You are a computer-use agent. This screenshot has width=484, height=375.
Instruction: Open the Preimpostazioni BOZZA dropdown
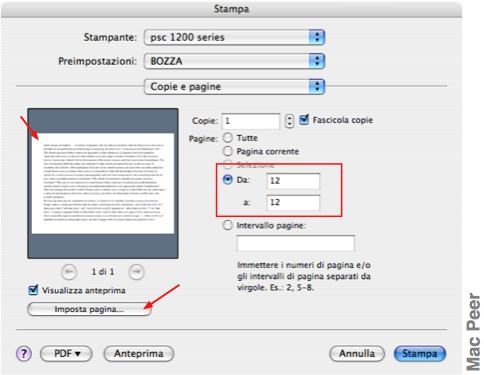click(234, 61)
